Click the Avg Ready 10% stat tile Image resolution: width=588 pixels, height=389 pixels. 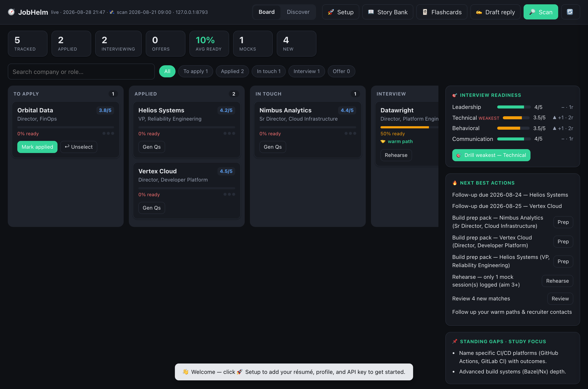(209, 44)
